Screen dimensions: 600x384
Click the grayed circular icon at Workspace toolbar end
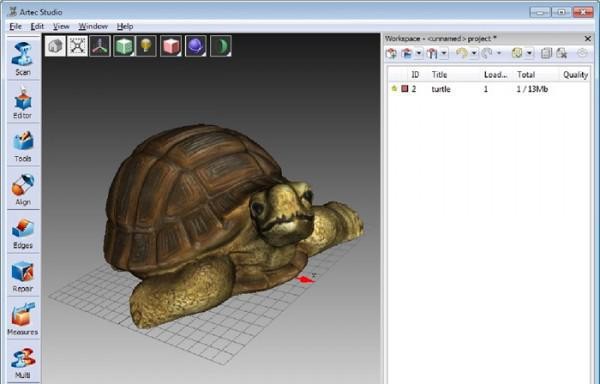582,53
